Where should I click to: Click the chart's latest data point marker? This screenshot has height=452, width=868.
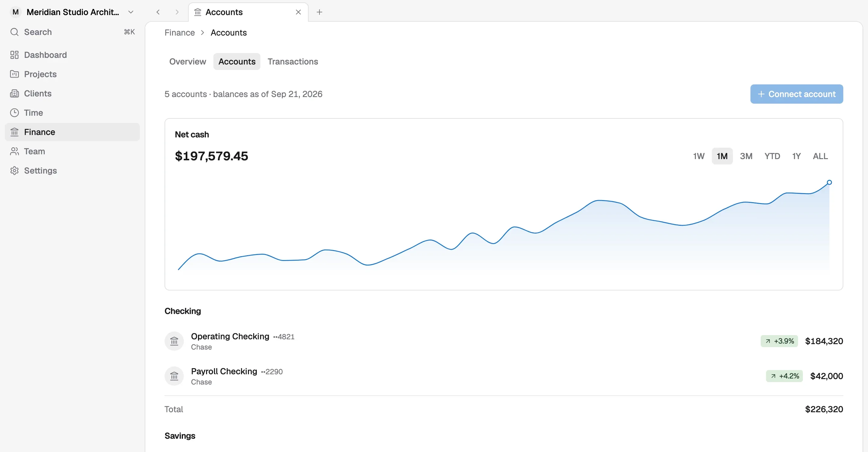click(829, 183)
